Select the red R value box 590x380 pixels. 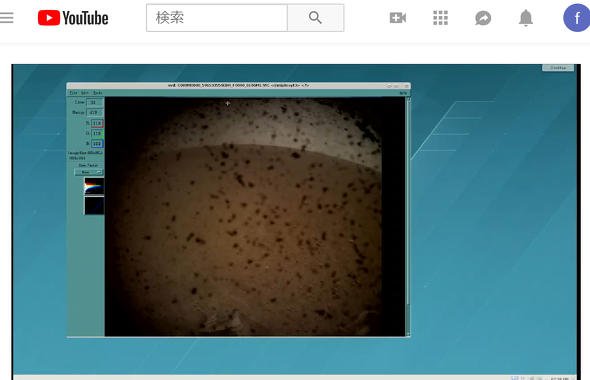pos(97,123)
